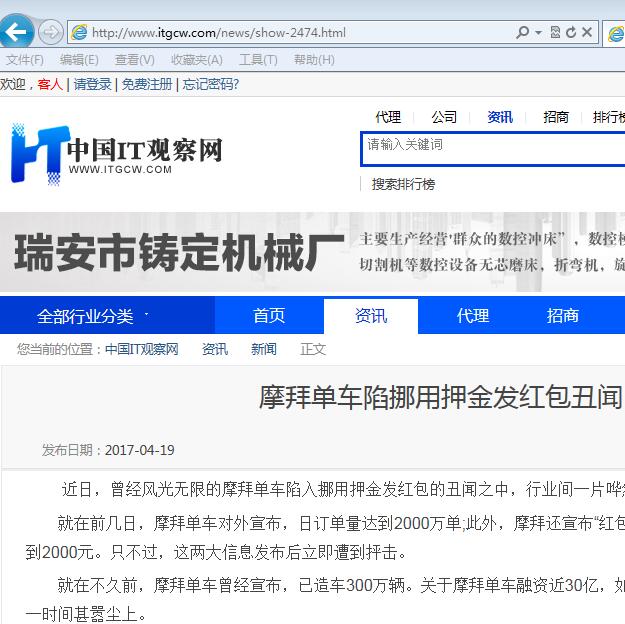Open the 帮助(H) menu
625x624 pixels.
pos(314,60)
